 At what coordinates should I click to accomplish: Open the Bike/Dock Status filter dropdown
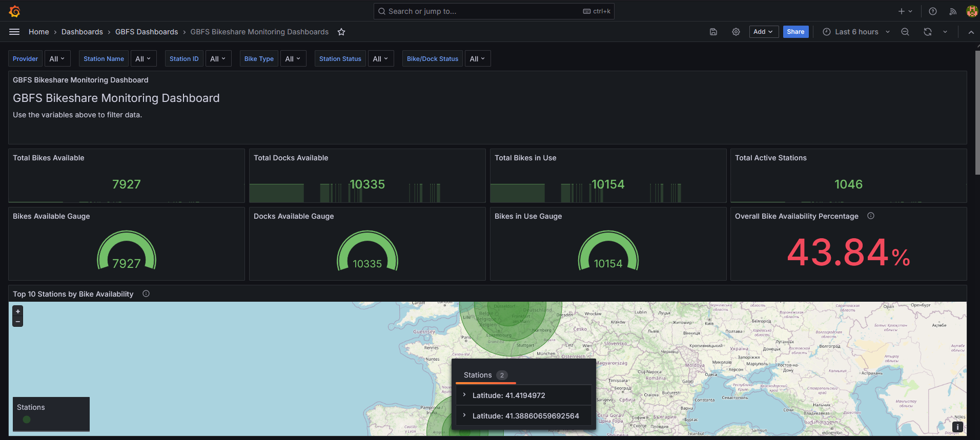click(x=478, y=58)
